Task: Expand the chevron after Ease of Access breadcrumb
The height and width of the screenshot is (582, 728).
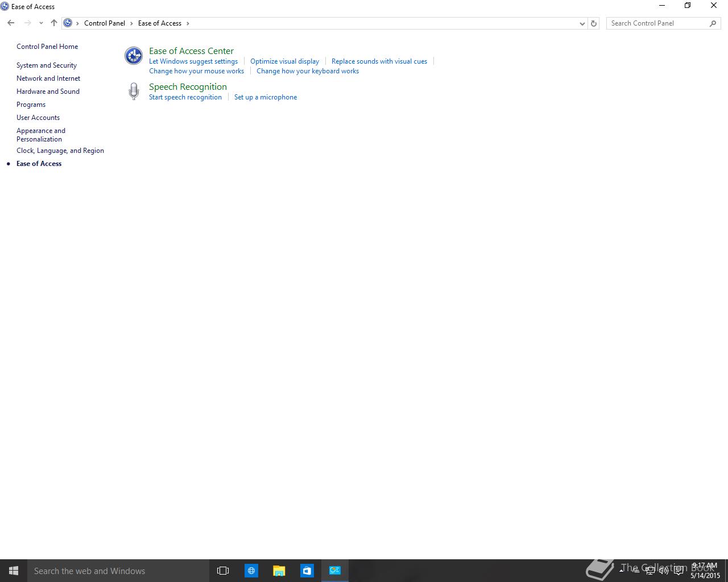Action: click(x=188, y=23)
